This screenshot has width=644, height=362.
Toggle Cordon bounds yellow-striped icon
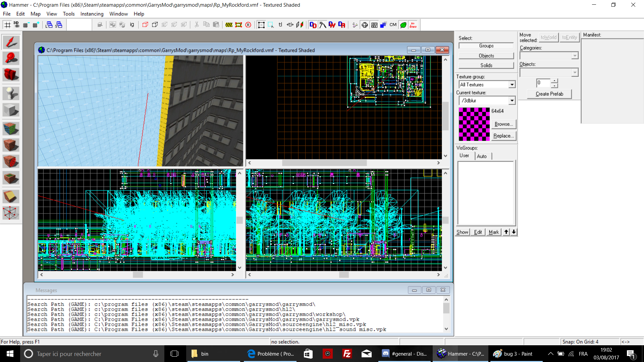(x=229, y=25)
